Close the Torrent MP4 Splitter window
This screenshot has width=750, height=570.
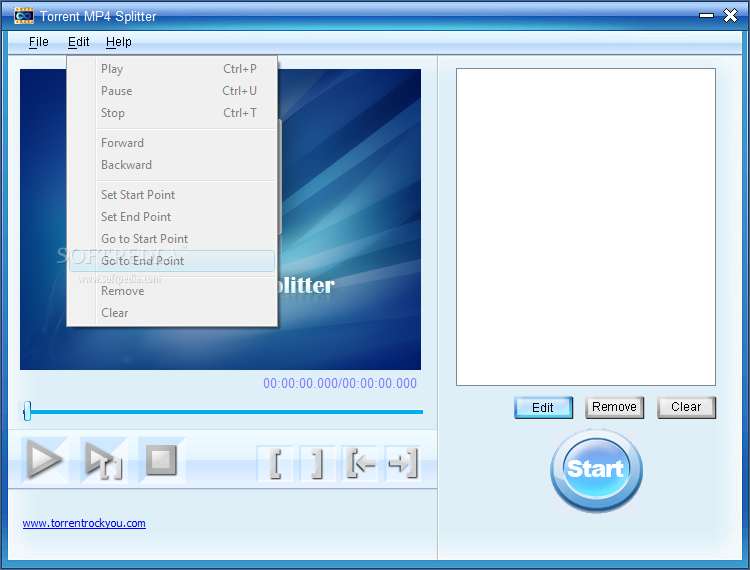tap(730, 16)
